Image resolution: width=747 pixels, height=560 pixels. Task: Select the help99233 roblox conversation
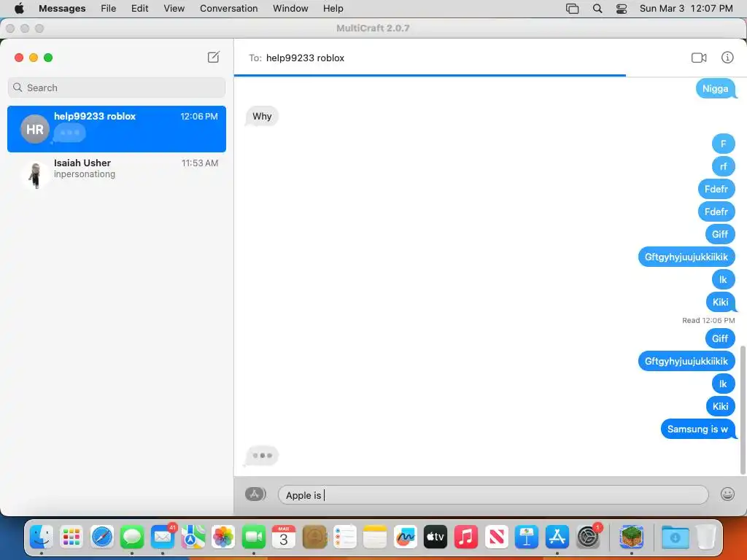(x=117, y=129)
